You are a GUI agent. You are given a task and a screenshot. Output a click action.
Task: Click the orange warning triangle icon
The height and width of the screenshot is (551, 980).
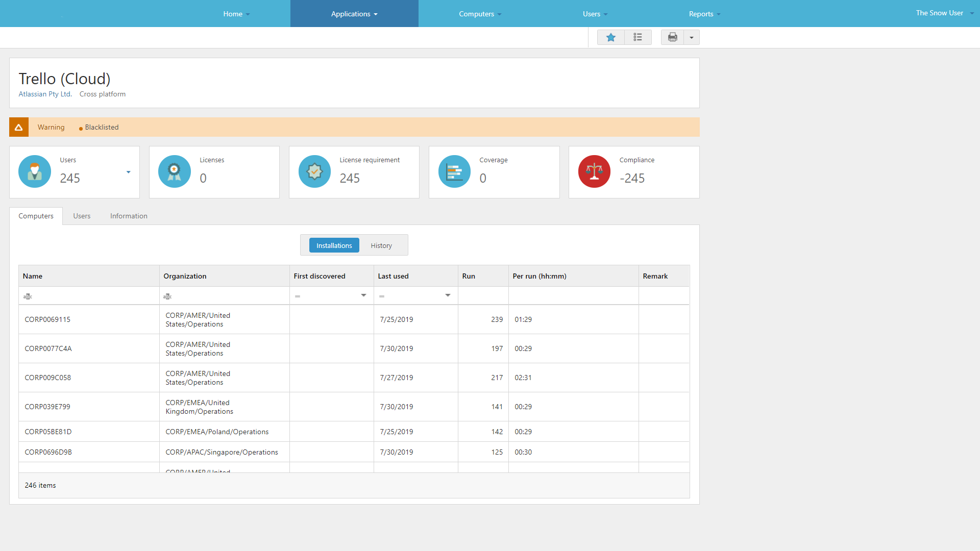[19, 127]
